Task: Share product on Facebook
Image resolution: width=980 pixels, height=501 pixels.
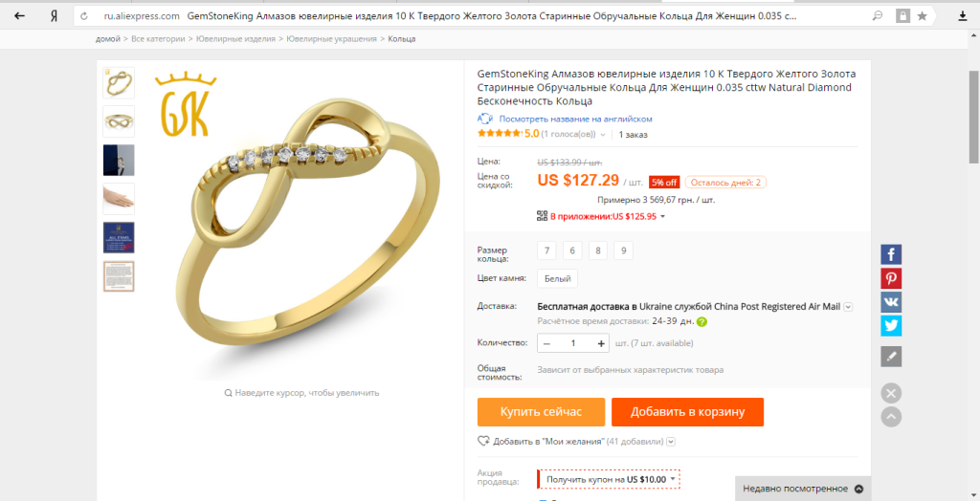Action: click(891, 254)
